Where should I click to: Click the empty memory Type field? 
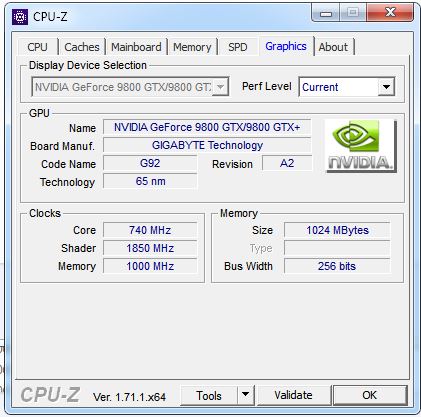tap(337, 248)
